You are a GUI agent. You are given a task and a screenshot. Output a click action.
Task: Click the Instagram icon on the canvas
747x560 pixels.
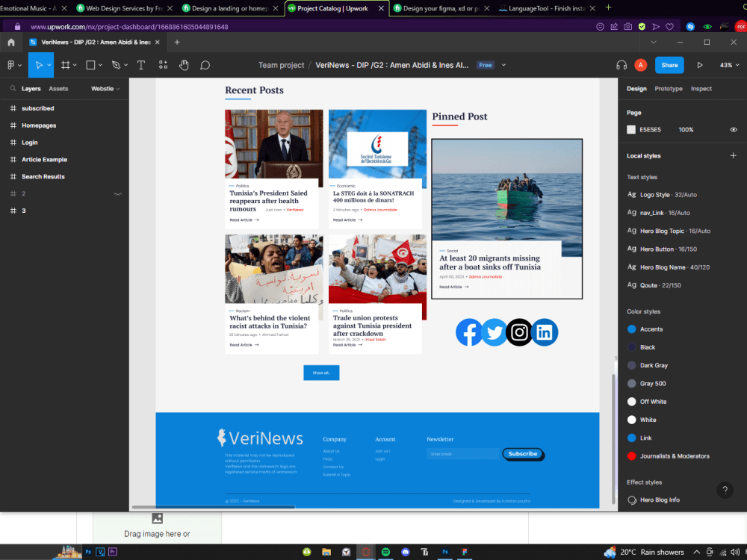[519, 332]
